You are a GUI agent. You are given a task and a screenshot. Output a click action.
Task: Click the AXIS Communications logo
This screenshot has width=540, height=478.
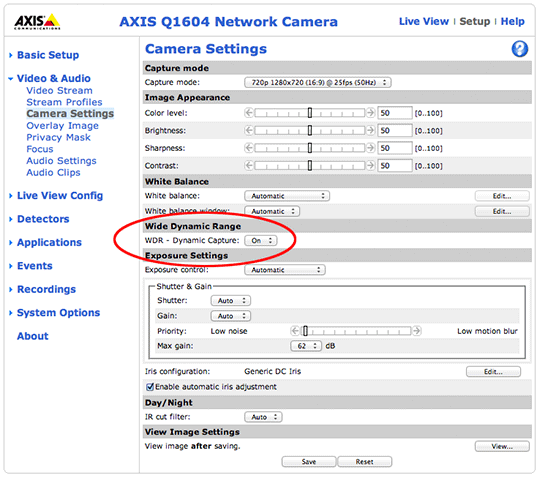pyautogui.click(x=37, y=22)
